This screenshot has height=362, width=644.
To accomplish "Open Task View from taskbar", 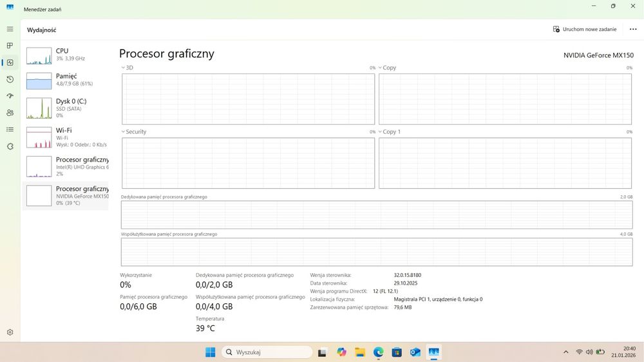I will click(x=323, y=352).
